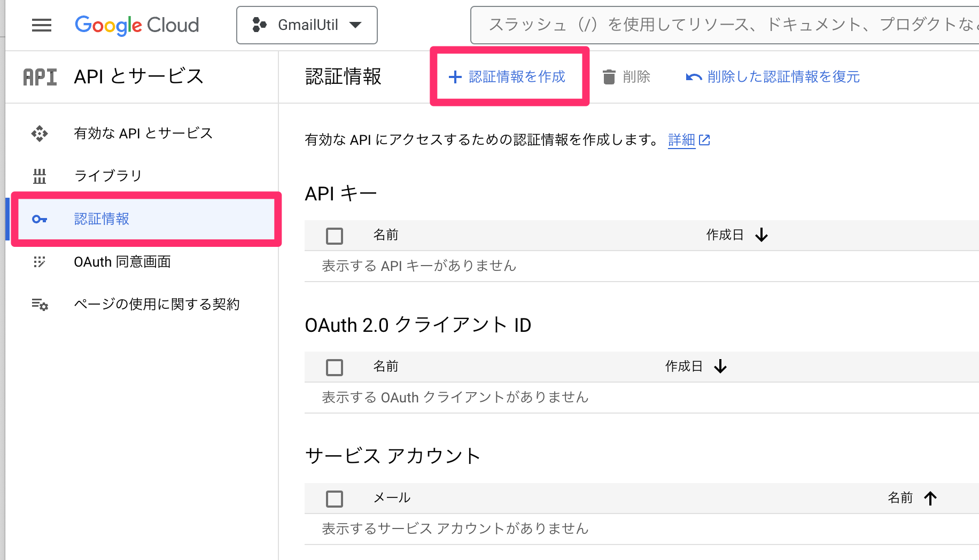Sort service accounts by 名前 up arrow
Viewport: 979px width, 560px height.
pyautogui.click(x=930, y=498)
